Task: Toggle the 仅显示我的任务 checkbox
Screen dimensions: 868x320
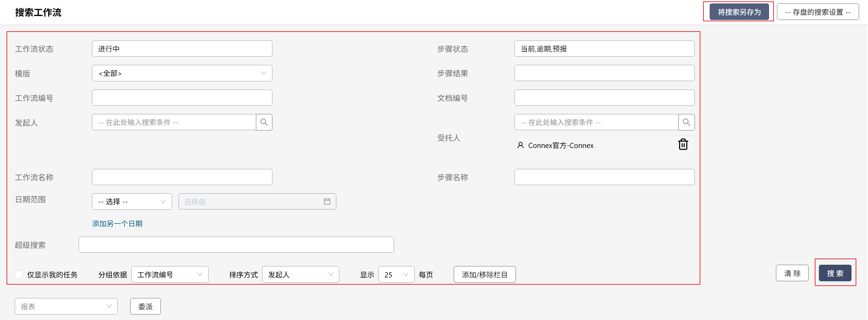Action: [19, 274]
